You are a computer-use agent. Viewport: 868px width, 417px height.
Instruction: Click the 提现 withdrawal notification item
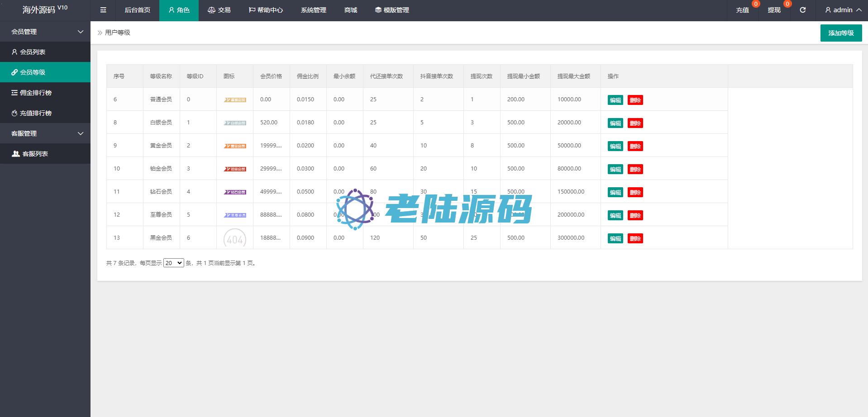click(x=774, y=10)
